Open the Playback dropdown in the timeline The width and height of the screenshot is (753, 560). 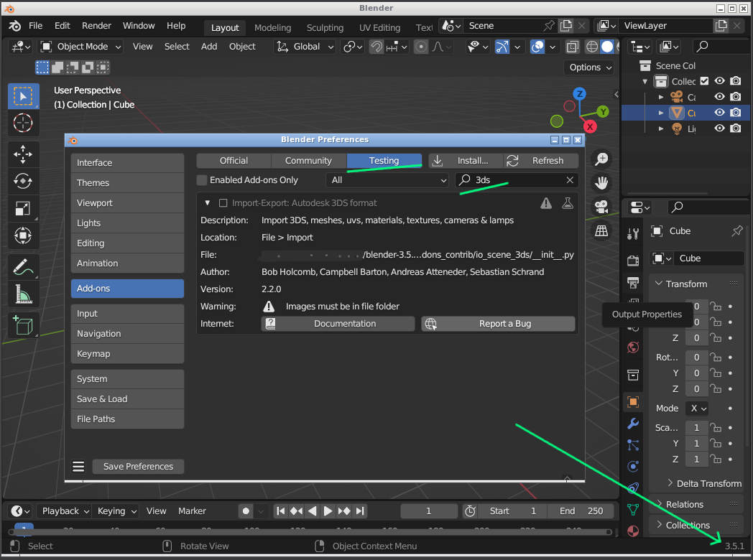click(x=63, y=510)
